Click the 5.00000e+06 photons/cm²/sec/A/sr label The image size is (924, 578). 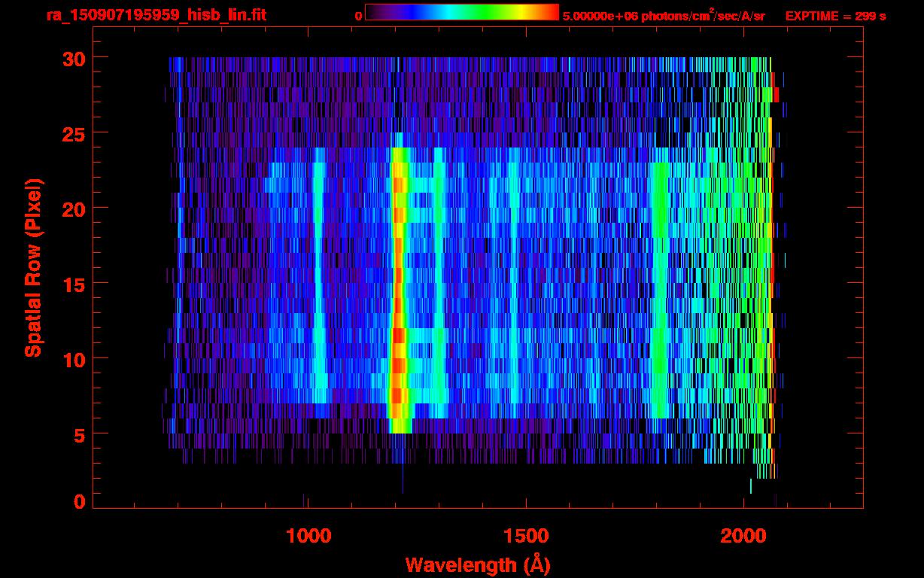[664, 15]
